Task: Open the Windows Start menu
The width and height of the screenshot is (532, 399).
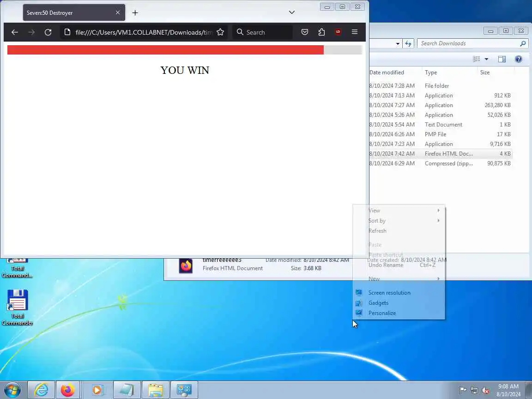Action: 12,390
